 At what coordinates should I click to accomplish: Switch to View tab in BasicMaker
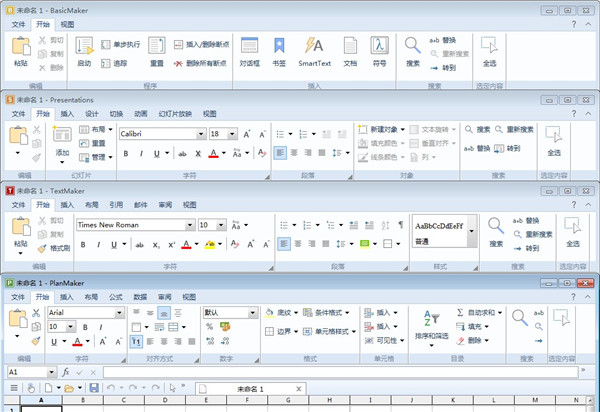(x=67, y=24)
